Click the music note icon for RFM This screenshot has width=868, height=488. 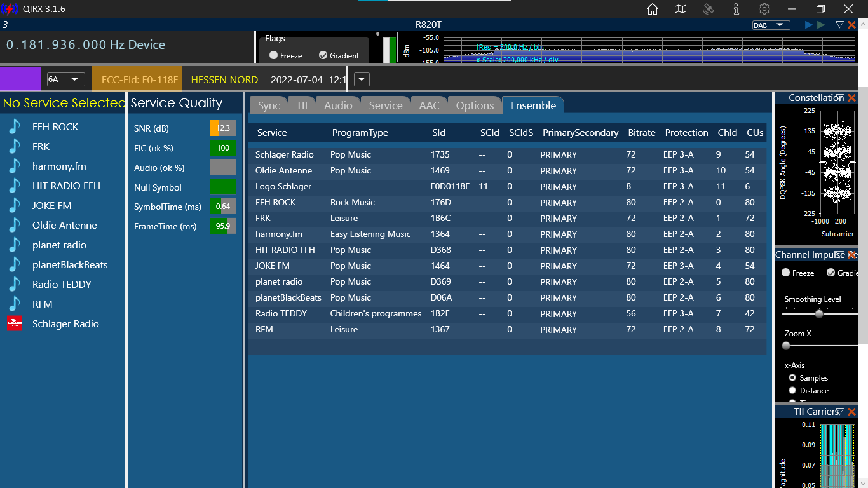click(x=15, y=304)
